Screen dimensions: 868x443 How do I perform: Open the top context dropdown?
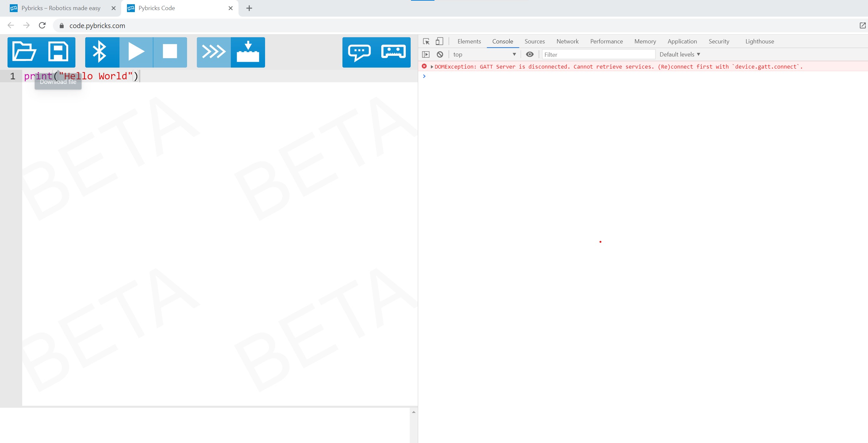tap(484, 55)
